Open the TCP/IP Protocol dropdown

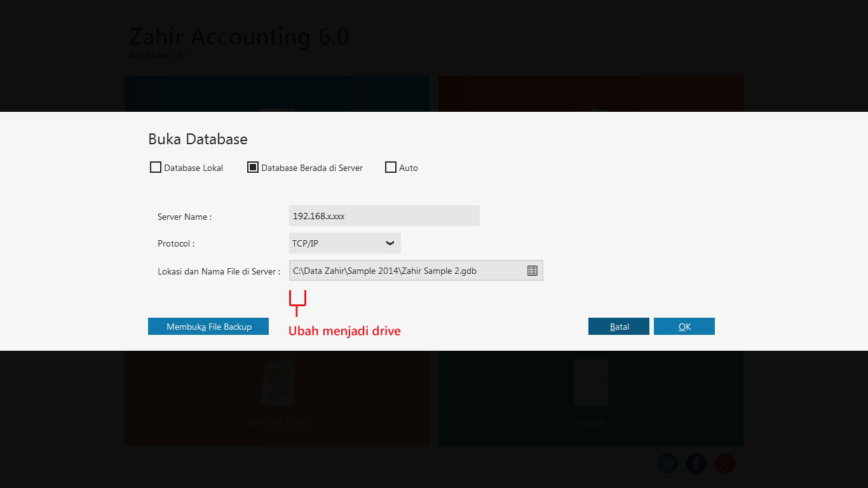345,243
